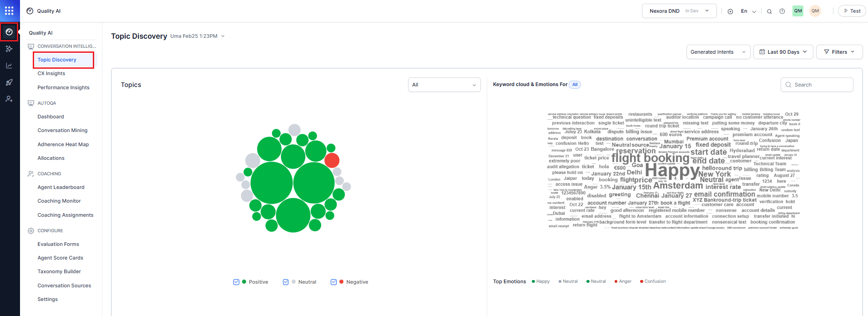The width and height of the screenshot is (868, 316).
Task: Click the All tag beside Keyword cloud title
Action: (x=575, y=85)
